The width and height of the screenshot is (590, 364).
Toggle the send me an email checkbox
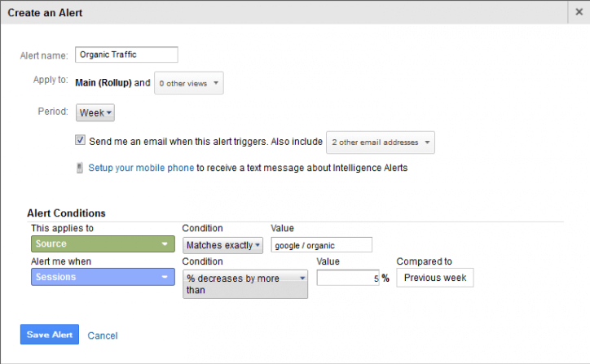80,140
